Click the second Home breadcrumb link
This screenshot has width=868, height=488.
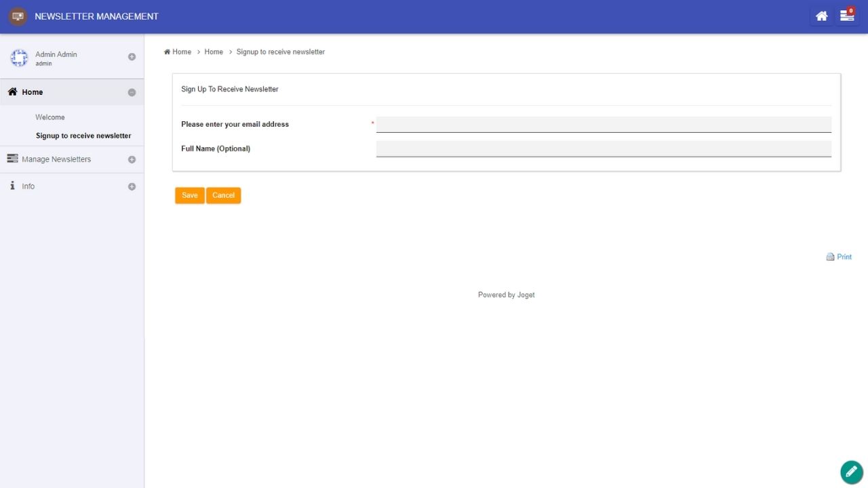tap(214, 52)
